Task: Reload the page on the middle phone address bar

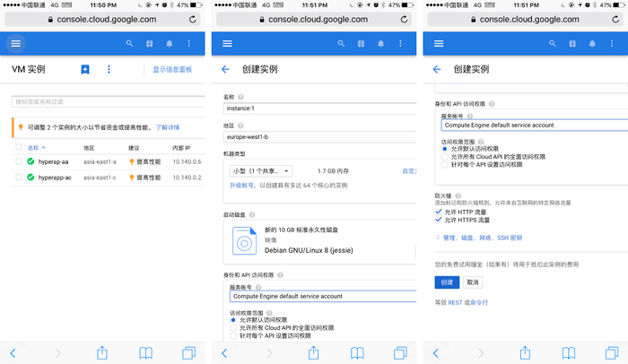Action: (x=404, y=19)
